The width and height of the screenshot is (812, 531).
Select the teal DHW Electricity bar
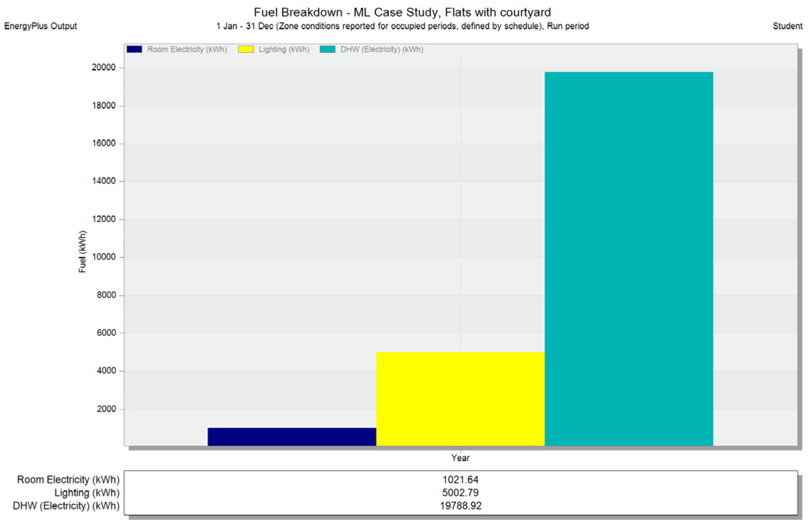[628, 259]
